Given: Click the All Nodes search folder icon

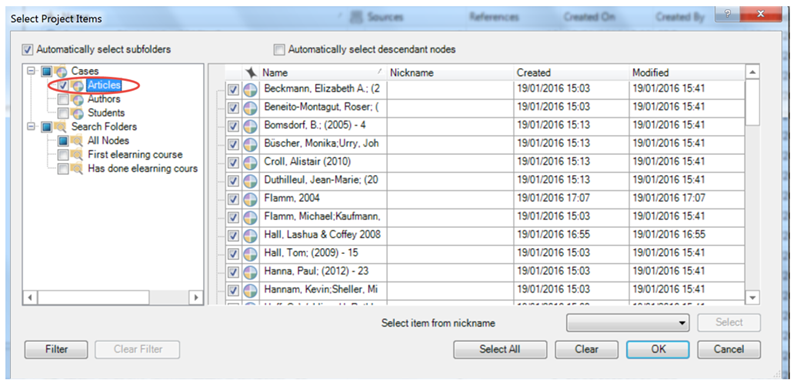Looking at the screenshot, I should (78, 140).
